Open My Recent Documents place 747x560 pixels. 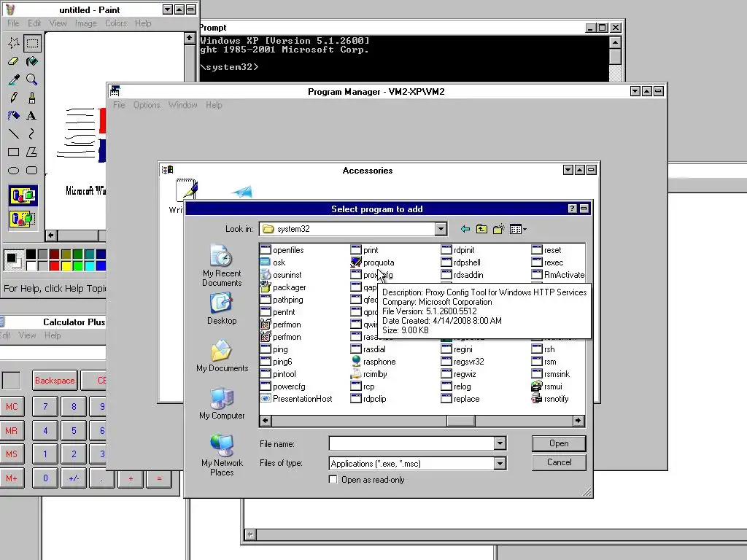[222, 265]
